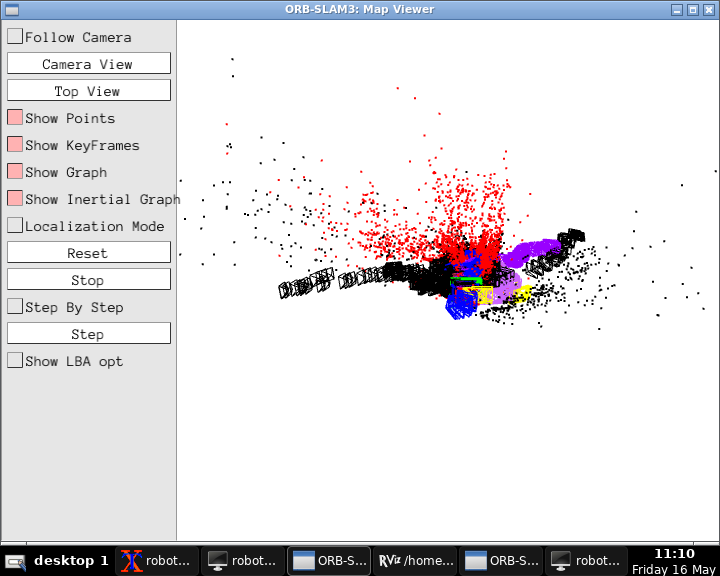Switch to Top View
This screenshot has width=720, height=576.
click(x=89, y=90)
